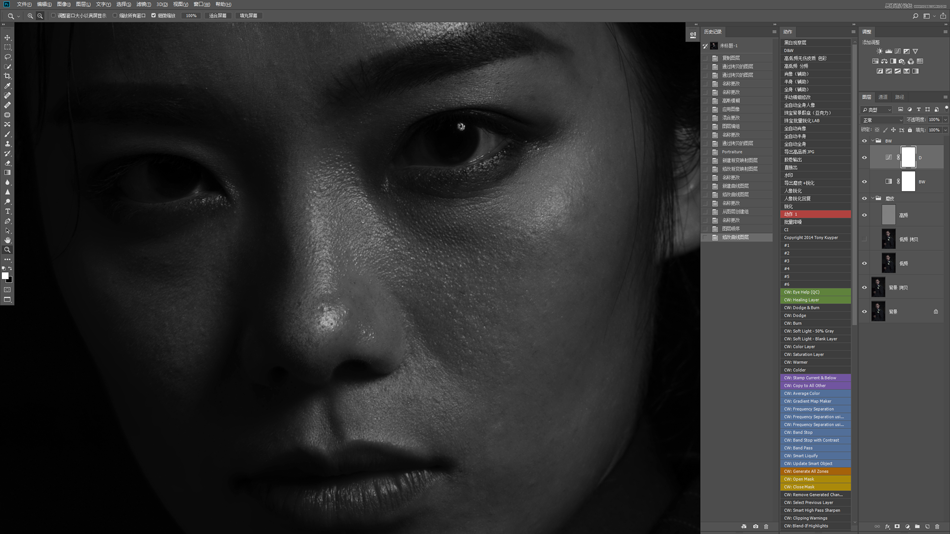This screenshot has height=534, width=950.
Task: Add a Vibrance adjustment triangle icon
Action: (915, 52)
